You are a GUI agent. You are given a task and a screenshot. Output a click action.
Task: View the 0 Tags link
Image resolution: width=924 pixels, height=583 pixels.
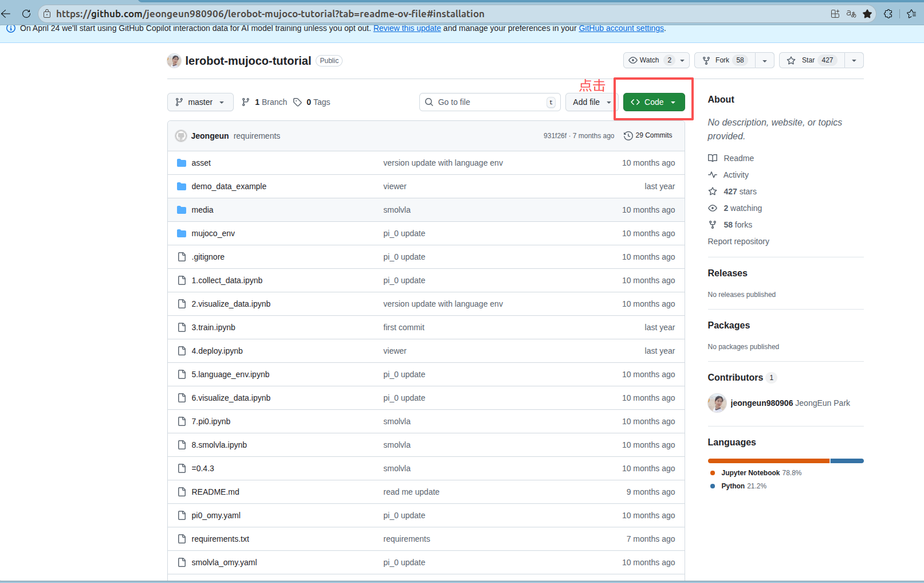(312, 102)
